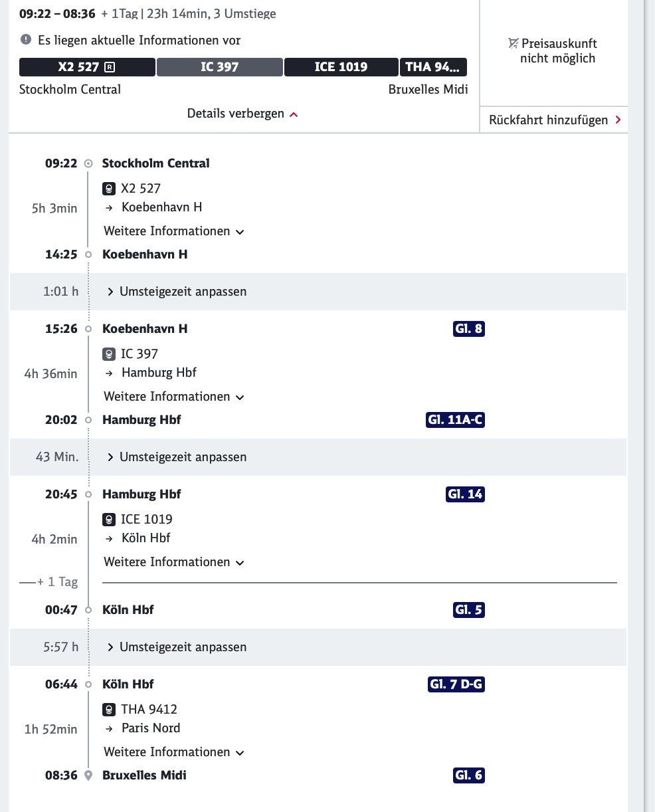The height and width of the screenshot is (812, 655).
Task: Select the IC 397 segment bar
Action: point(220,67)
